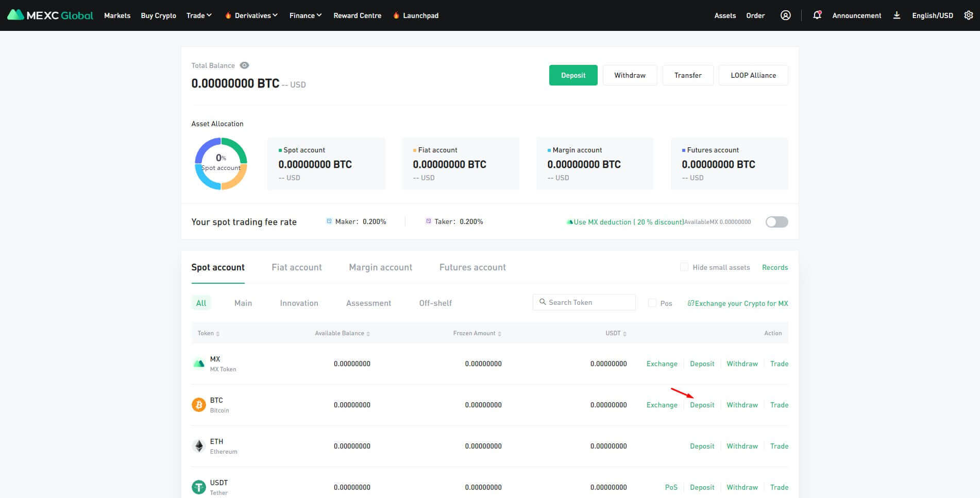Tick the Pos checkbox
This screenshot has width=980, height=498.
(652, 303)
